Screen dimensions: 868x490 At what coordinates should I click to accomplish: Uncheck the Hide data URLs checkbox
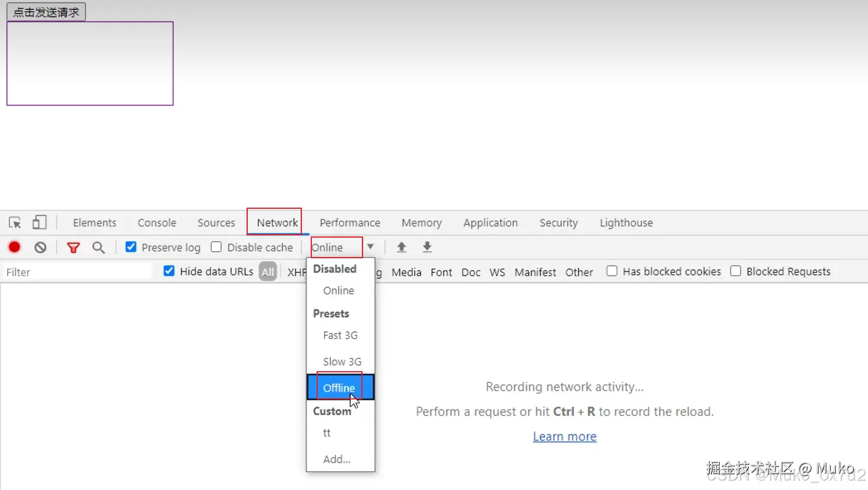click(169, 271)
